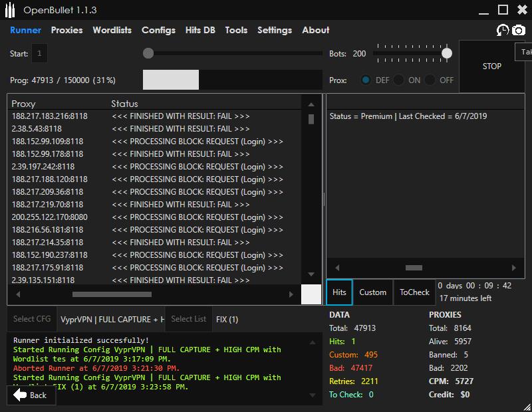Click the Bots slider handle

point(447,53)
